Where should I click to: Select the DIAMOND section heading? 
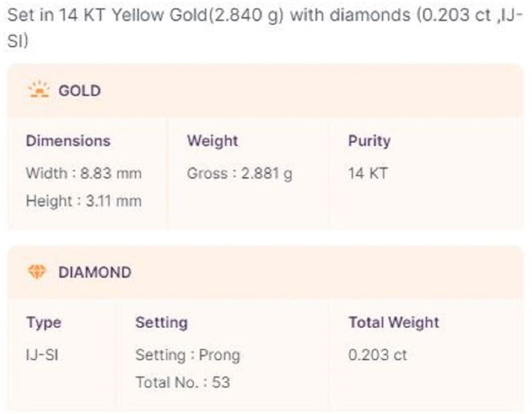pyautogui.click(x=94, y=272)
